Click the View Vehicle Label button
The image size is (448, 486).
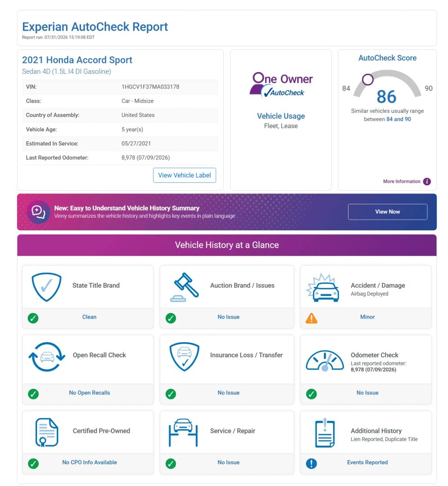click(185, 175)
